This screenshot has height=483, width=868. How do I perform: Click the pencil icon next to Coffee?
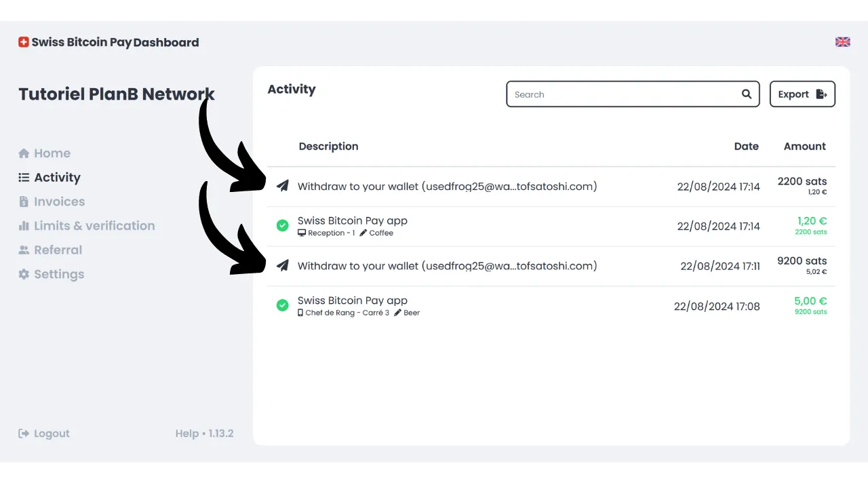(363, 233)
